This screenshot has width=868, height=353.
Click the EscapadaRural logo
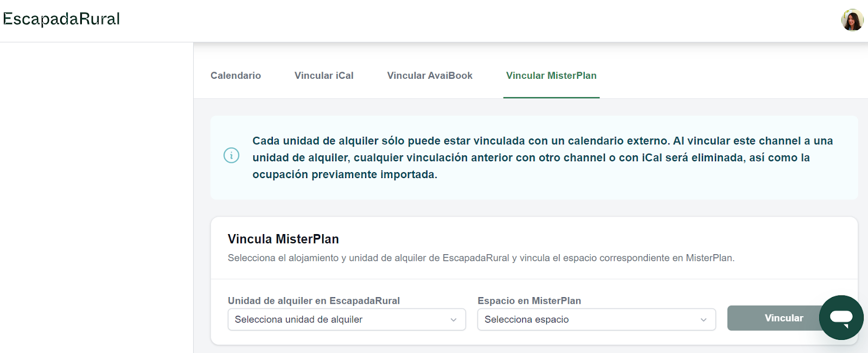(x=61, y=19)
